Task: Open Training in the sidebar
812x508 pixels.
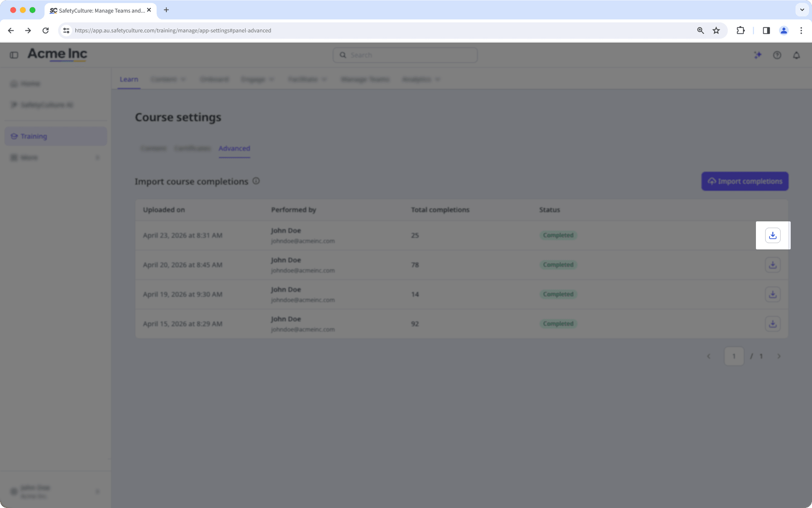Action: [56, 136]
